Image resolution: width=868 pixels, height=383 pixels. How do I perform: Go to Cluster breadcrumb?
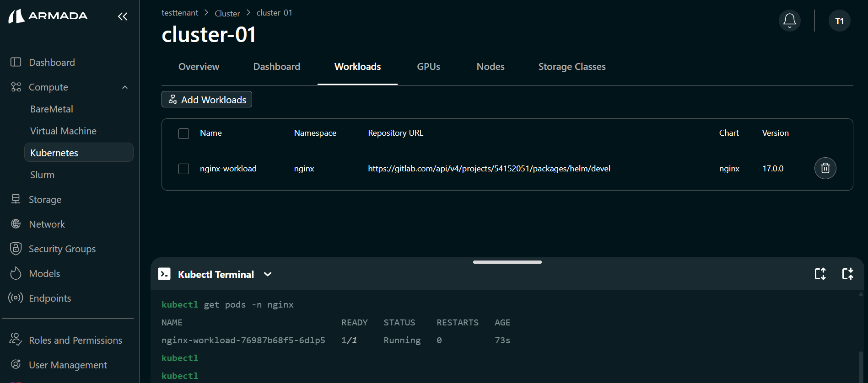pyautogui.click(x=227, y=14)
